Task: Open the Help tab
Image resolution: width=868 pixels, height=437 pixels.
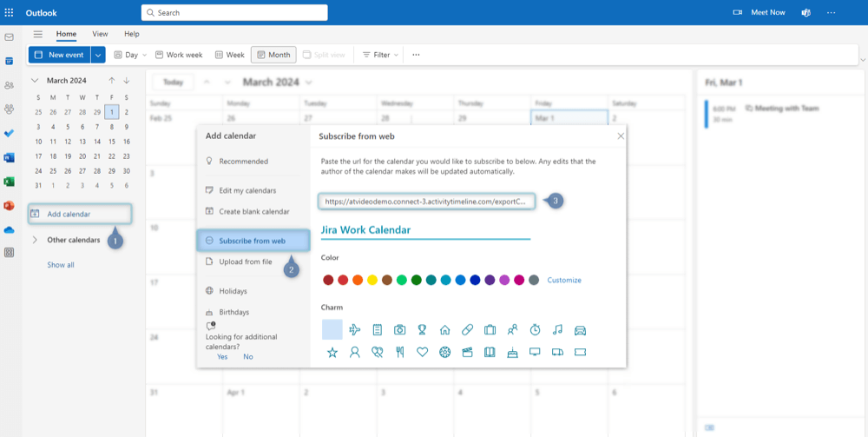Action: pos(132,34)
